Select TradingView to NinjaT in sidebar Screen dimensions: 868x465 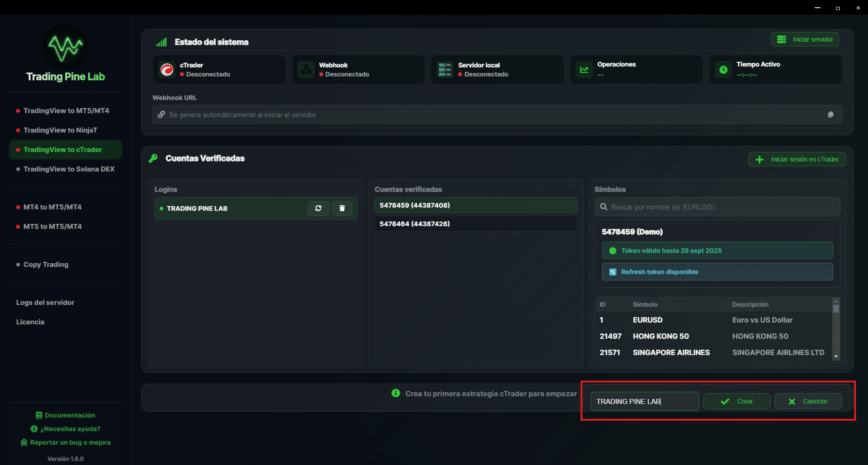pyautogui.click(x=59, y=130)
